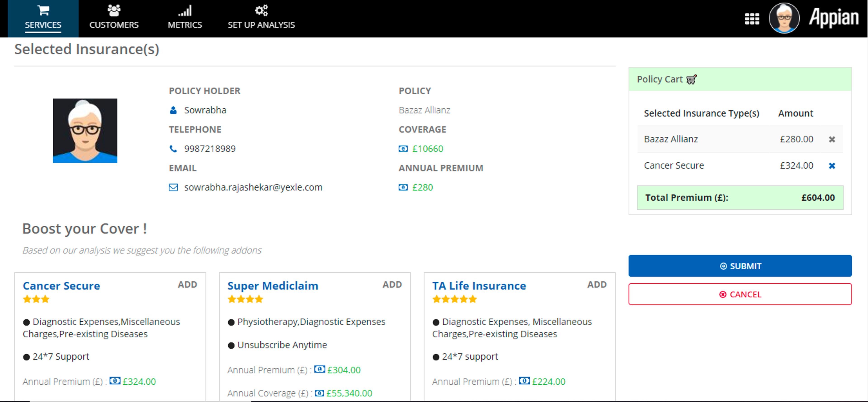Image resolution: width=868 pixels, height=402 pixels.
Task: Click the 24*7 support bullet in TA Life
Action: pos(465,357)
